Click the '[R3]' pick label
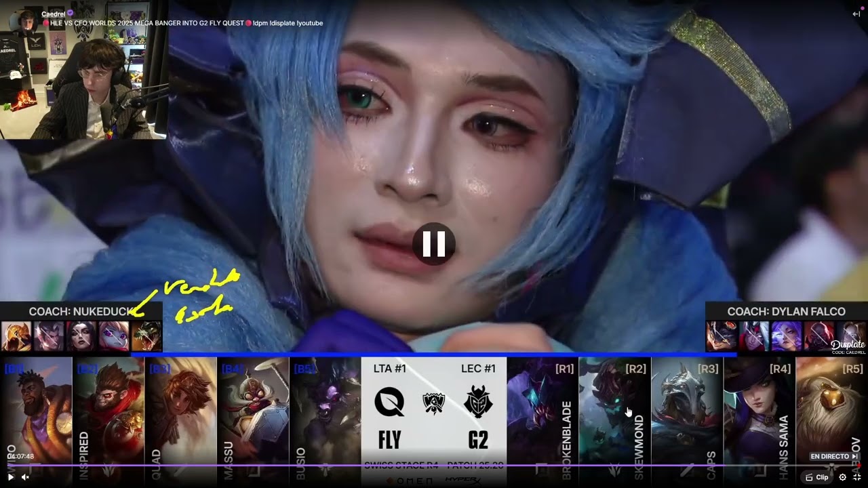 708,369
